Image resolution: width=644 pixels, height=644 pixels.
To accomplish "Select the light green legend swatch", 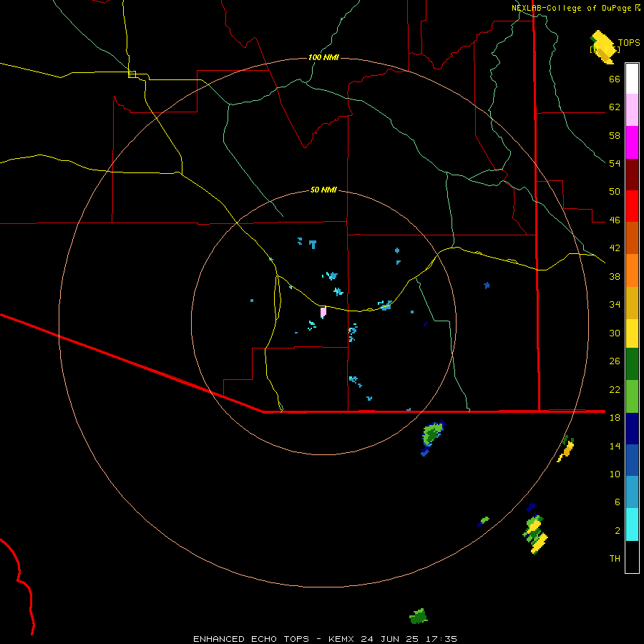I will coord(632,396).
